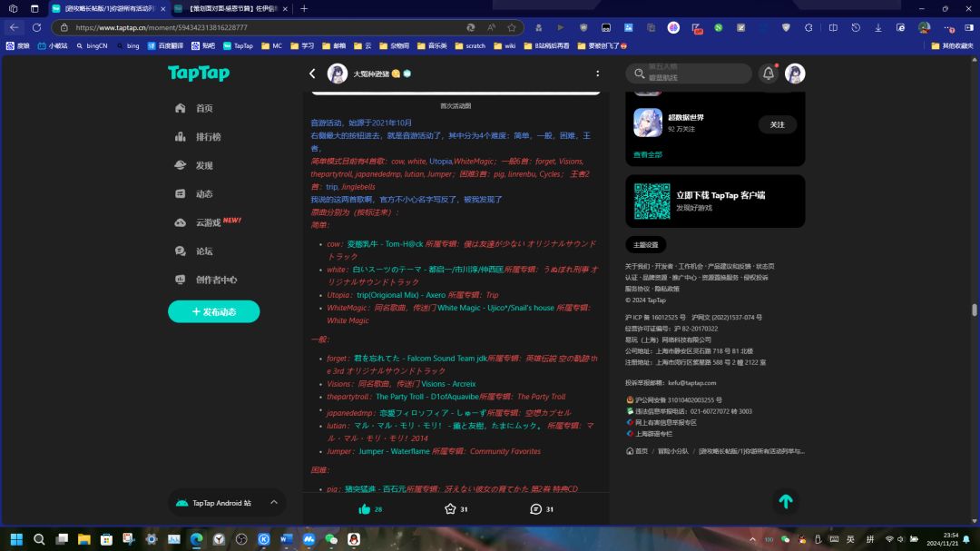
Task: Click the 冒险小分队 breadcrumb link
Action: click(672, 451)
